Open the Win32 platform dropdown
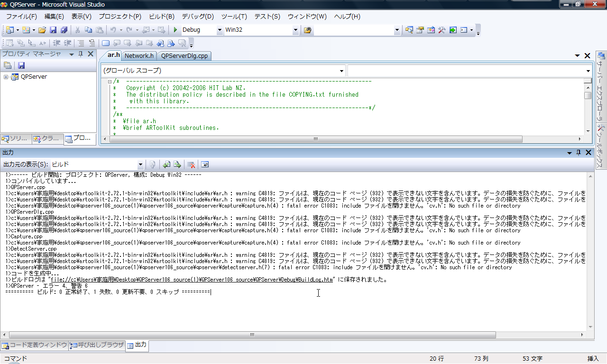Image resolution: width=607 pixels, height=364 pixels. [x=295, y=30]
